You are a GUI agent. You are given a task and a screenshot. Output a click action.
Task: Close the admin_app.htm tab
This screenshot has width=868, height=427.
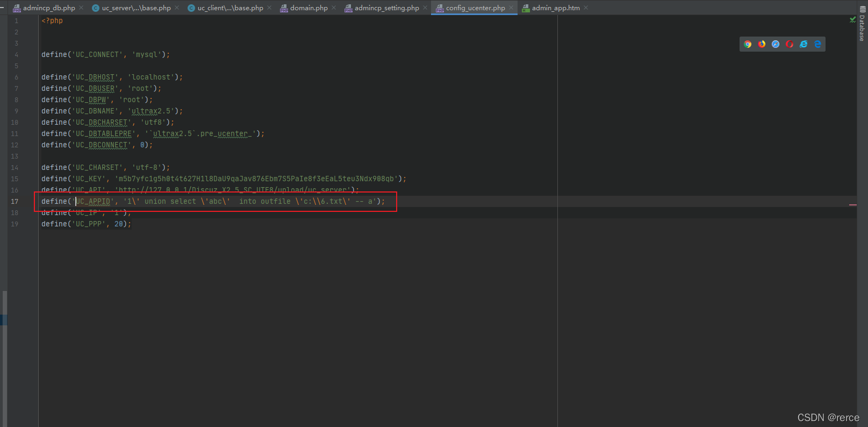(x=586, y=8)
